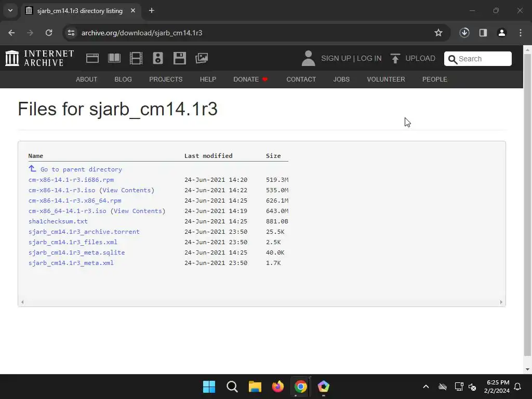Download cm-x86_64-14.1-r3.iso file
Screen dimensions: 532x399
coord(68,211)
